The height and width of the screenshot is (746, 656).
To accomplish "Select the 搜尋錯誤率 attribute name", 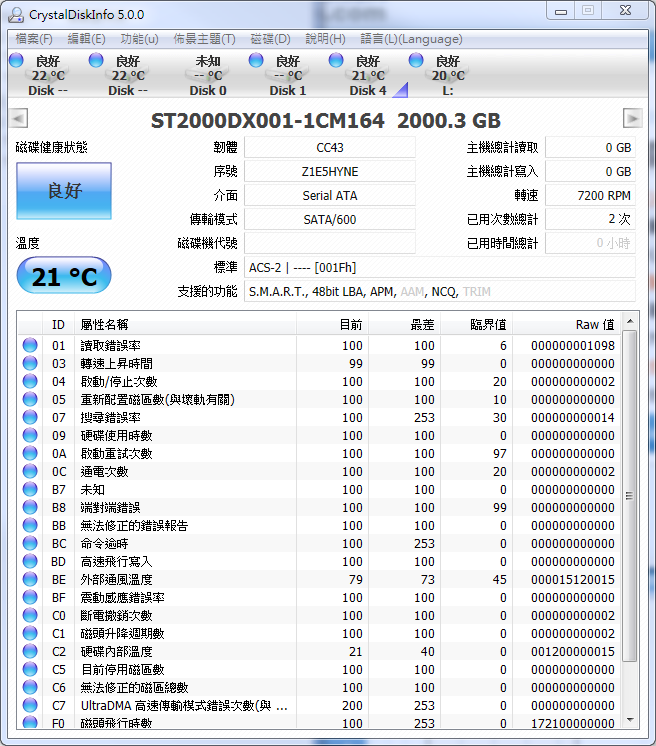I will [x=110, y=418].
